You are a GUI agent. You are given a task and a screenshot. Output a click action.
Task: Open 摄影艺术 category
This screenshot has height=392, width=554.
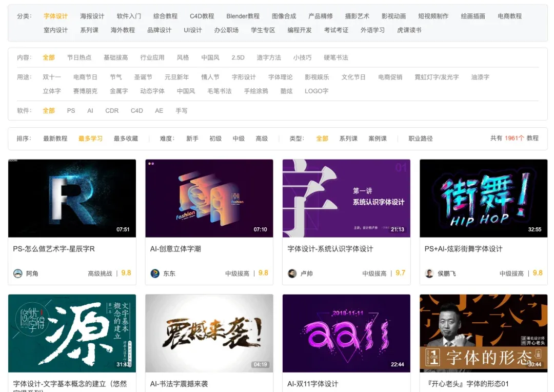[357, 16]
